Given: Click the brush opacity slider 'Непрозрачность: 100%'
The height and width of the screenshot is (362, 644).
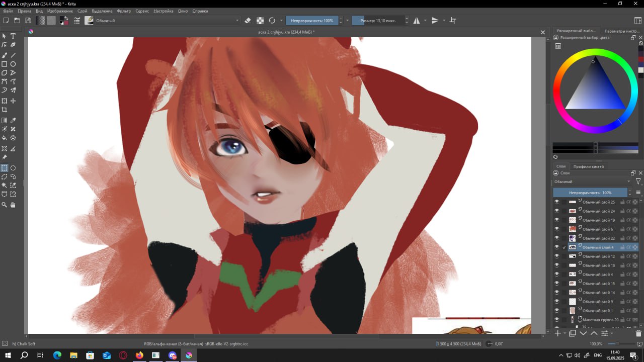Looking at the screenshot, I should tap(312, 21).
